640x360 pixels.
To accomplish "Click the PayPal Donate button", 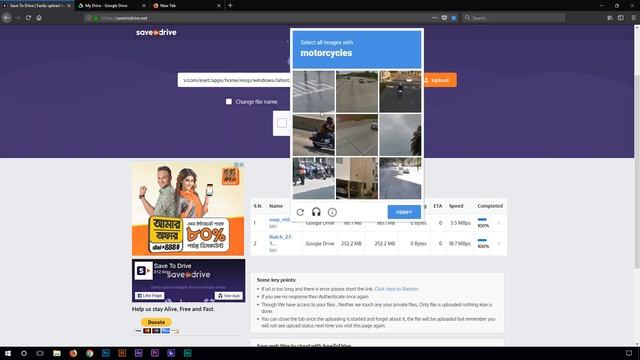I will [156, 322].
